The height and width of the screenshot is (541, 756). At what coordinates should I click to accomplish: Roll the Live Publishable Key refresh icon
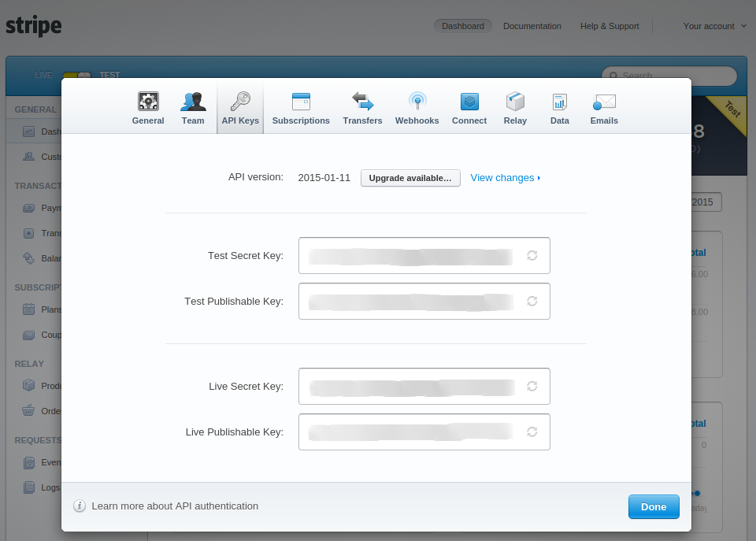coord(532,432)
